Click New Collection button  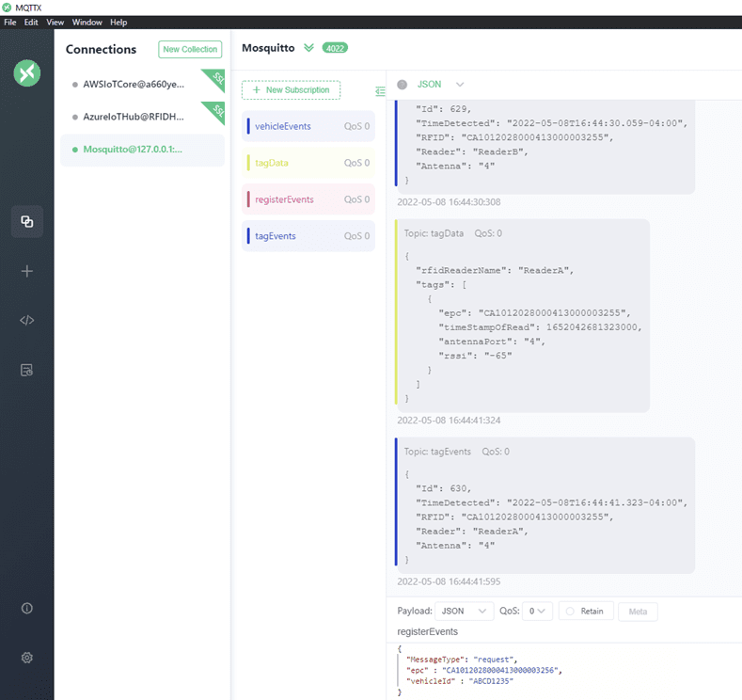[190, 49]
